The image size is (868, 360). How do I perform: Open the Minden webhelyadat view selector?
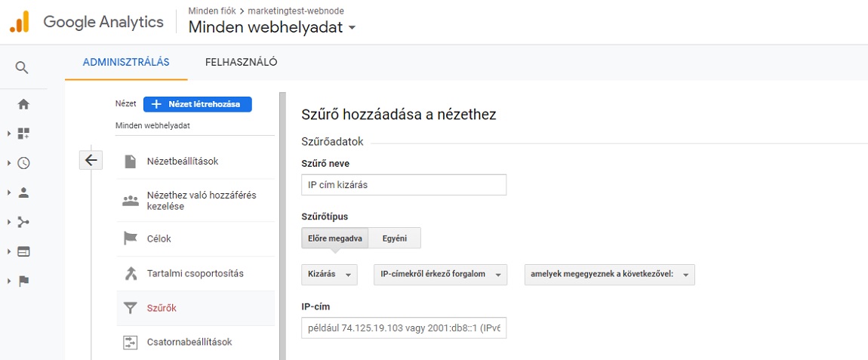272,26
